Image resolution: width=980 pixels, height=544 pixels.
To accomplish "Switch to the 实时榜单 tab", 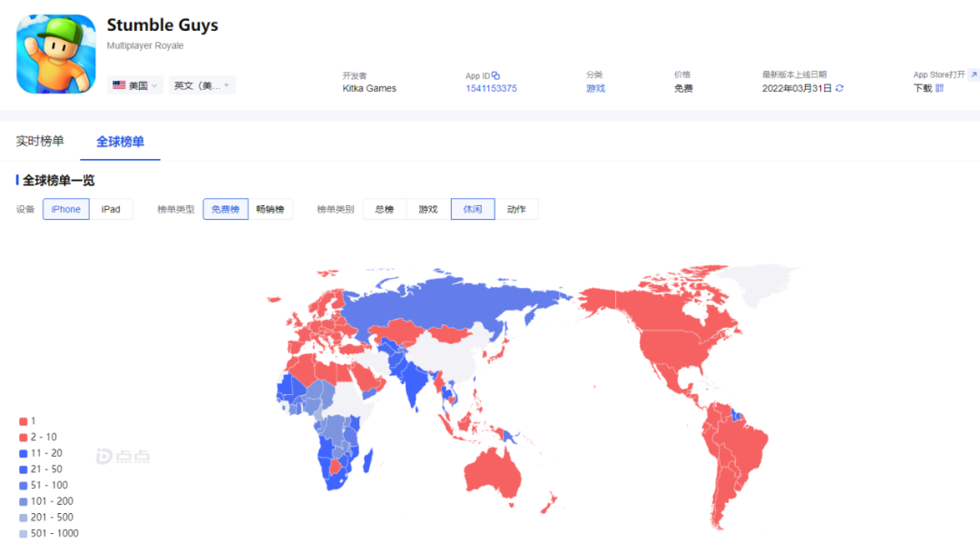I will coord(40,142).
